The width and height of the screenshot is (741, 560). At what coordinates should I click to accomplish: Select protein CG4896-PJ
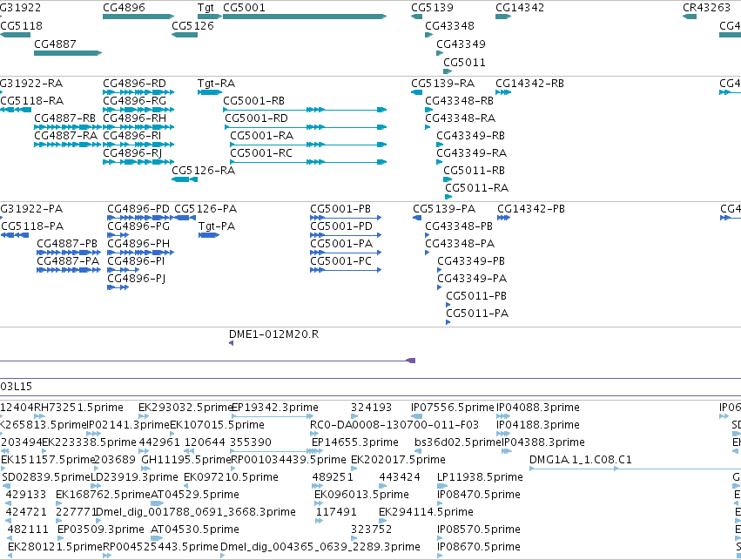pos(118,287)
